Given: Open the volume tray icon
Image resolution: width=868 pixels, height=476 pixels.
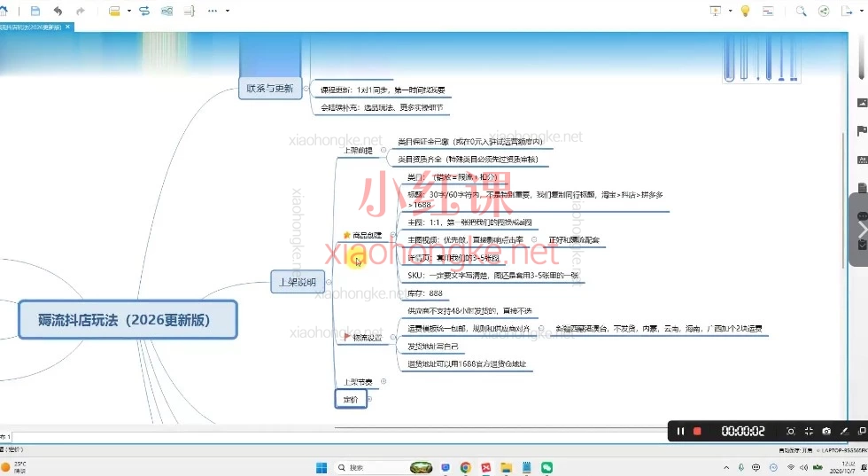Looking at the screenshot, I should point(804,468).
